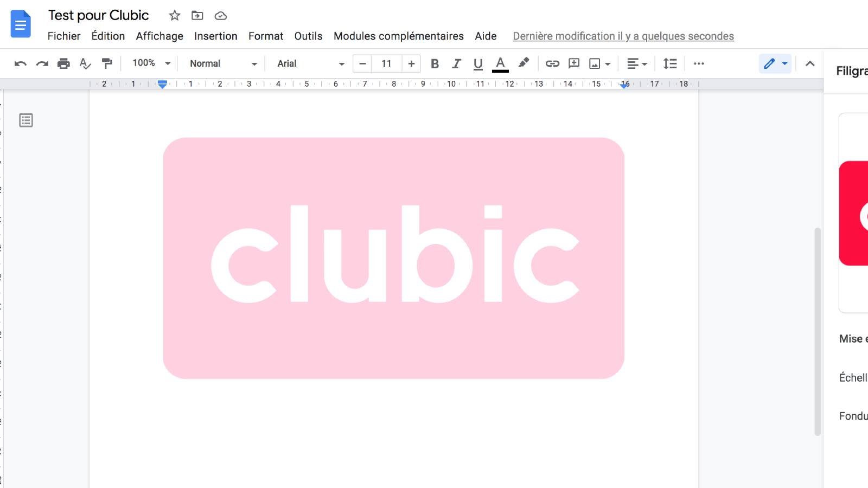Select the Paint format tool icon
The image size is (868, 488).
(107, 63)
